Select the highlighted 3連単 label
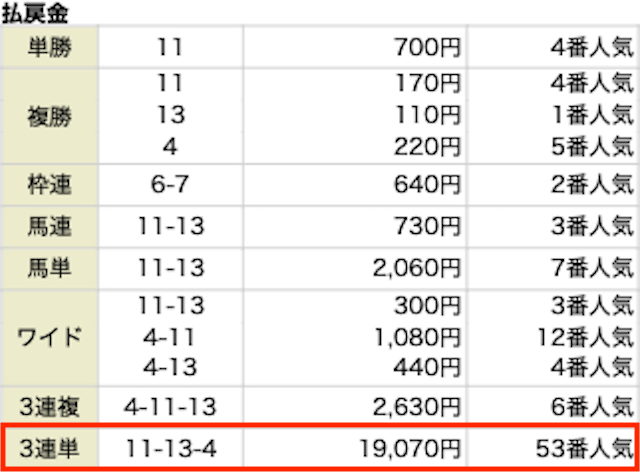The width and height of the screenshot is (640, 473). pyautogui.click(x=49, y=449)
